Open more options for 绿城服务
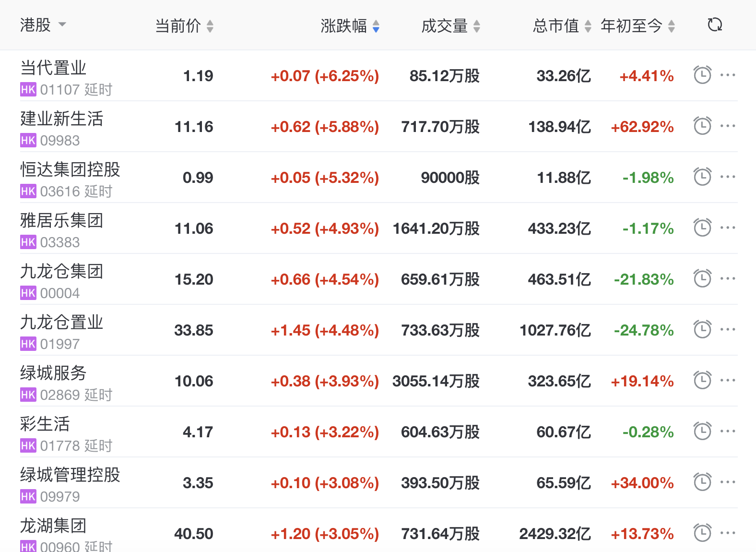The height and width of the screenshot is (552, 756). pyautogui.click(x=728, y=381)
